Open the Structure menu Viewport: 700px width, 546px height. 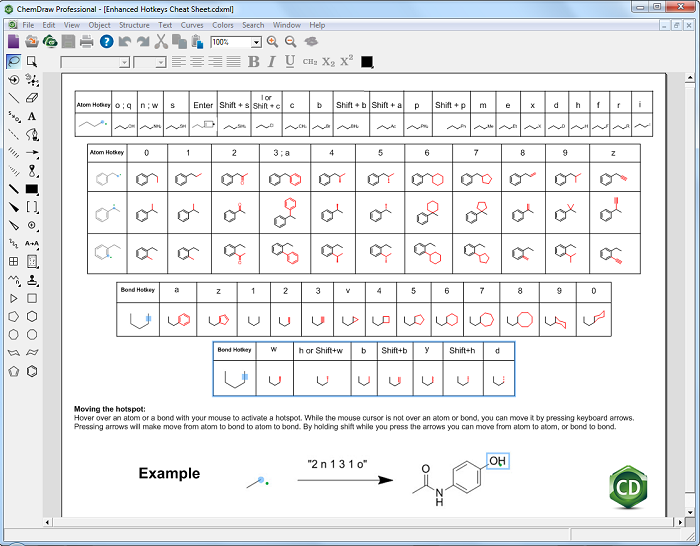pyautogui.click(x=134, y=24)
